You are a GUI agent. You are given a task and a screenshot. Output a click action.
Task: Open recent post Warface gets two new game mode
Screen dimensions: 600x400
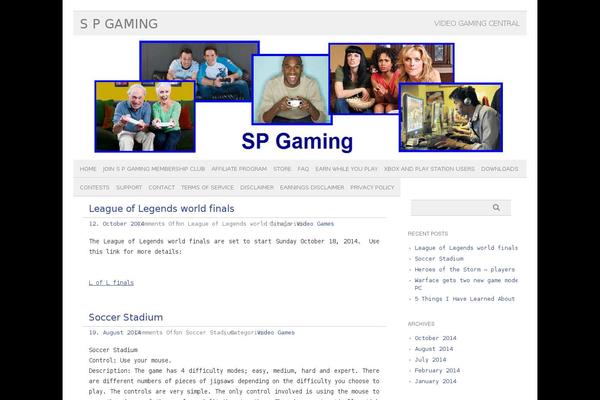pos(466,284)
